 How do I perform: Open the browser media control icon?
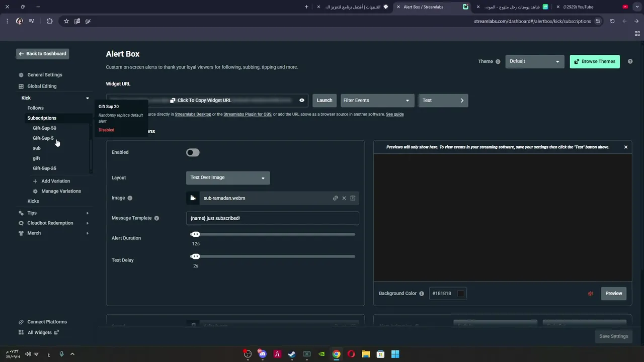click(32, 21)
